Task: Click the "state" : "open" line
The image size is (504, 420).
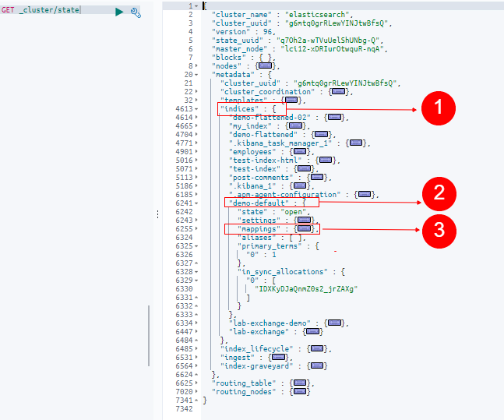Action: pyautogui.click(x=273, y=212)
